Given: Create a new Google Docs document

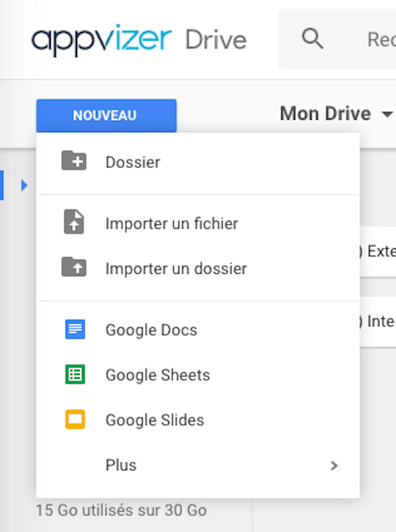Looking at the screenshot, I should coord(198,330).
